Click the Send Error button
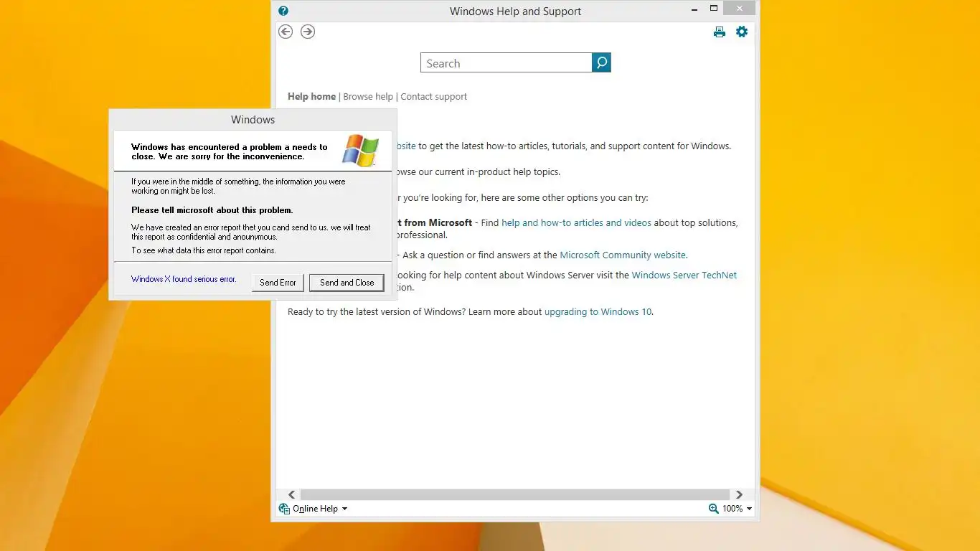The width and height of the screenshot is (980, 551). [x=278, y=283]
